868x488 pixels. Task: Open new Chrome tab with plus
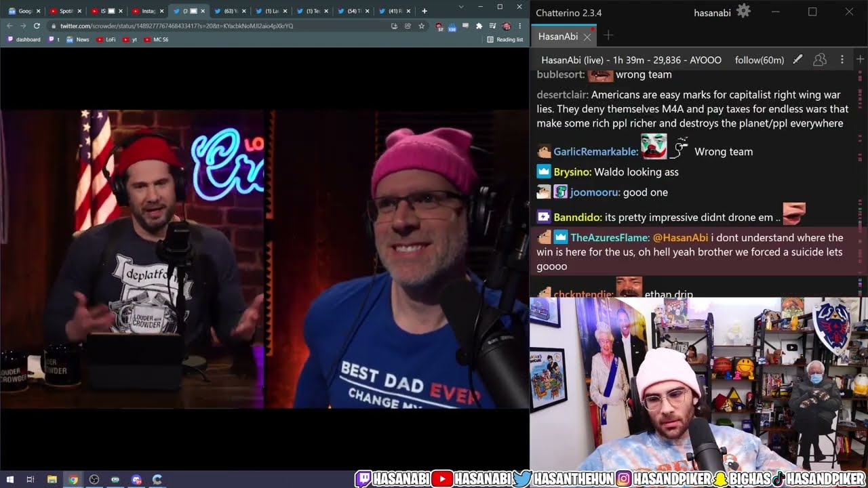coord(425,11)
